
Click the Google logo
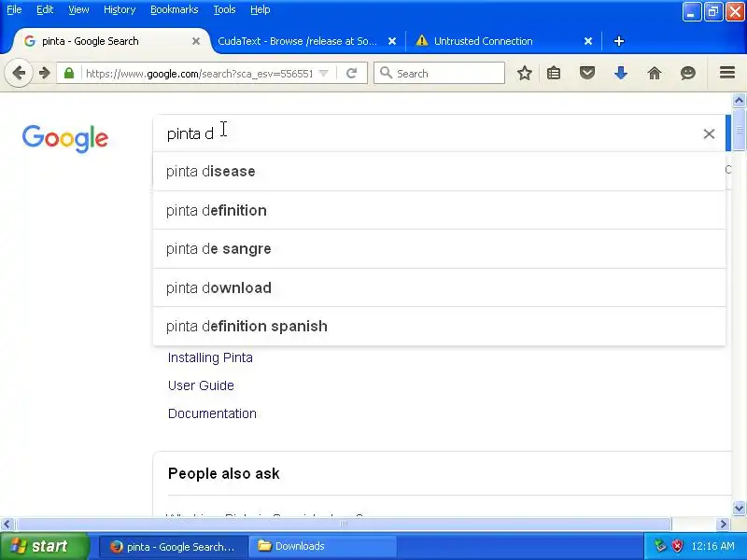click(x=65, y=138)
